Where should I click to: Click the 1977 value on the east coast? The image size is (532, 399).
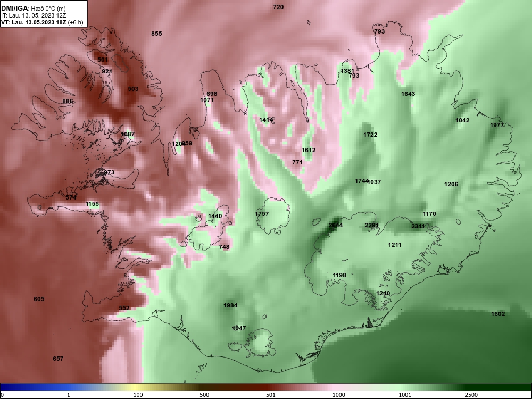tap(497, 125)
